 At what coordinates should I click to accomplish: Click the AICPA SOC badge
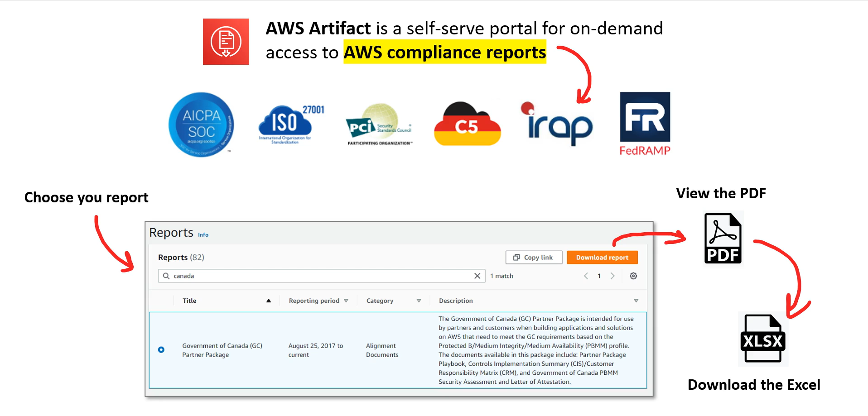(x=201, y=124)
